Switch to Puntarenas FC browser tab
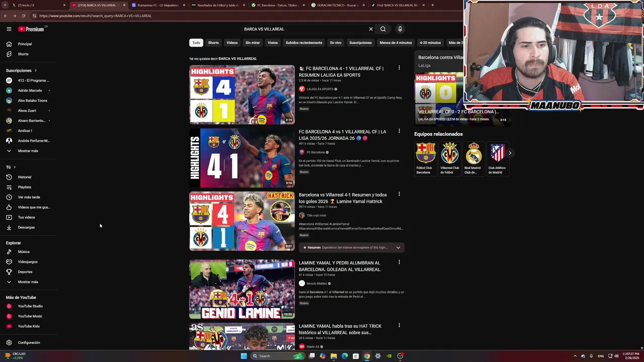Viewport: 644px width, 362px height. point(158,5)
